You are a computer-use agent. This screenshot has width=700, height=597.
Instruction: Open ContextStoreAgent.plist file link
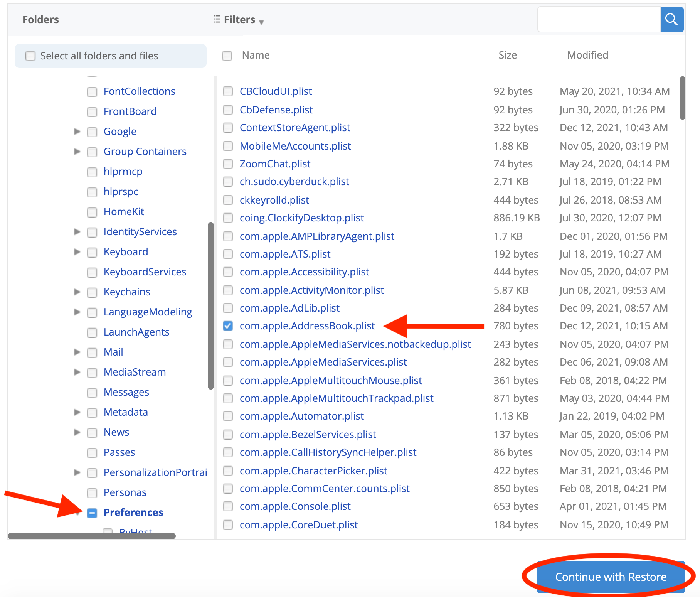pos(295,128)
